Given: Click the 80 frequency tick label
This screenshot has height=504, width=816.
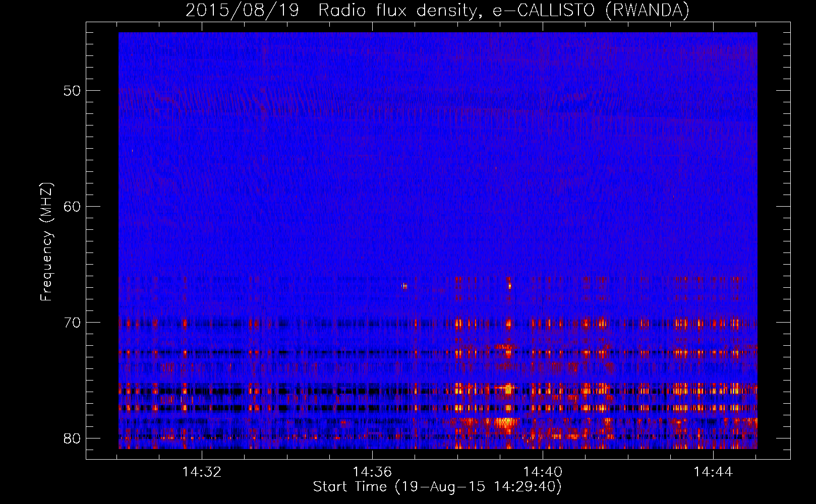Looking at the screenshot, I should (x=72, y=438).
